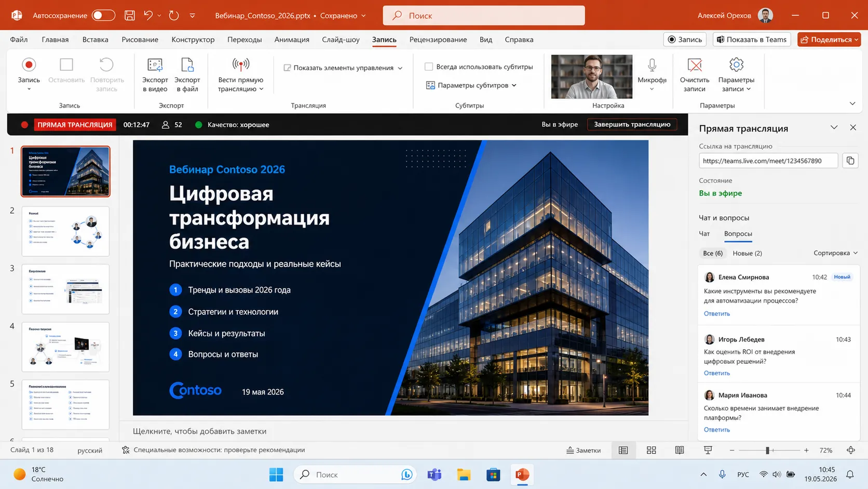
Task: Expand the Микрофон dropdown arrow
Action: [x=652, y=89]
